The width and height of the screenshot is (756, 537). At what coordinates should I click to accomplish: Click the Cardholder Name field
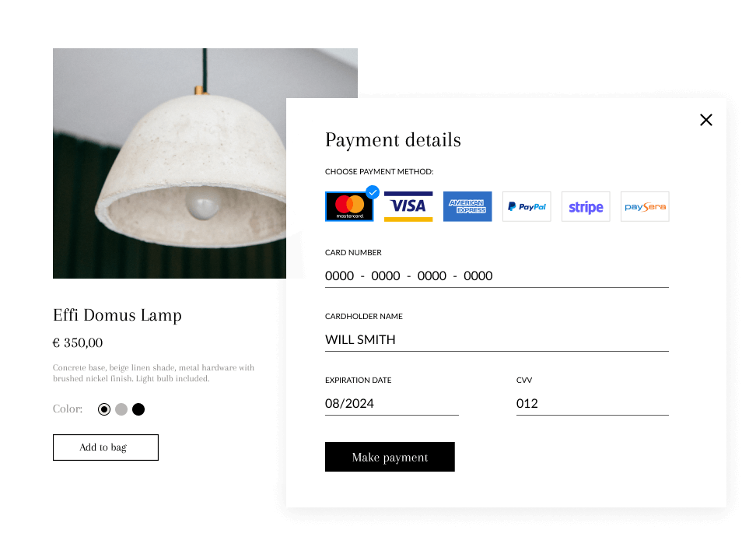(x=496, y=339)
